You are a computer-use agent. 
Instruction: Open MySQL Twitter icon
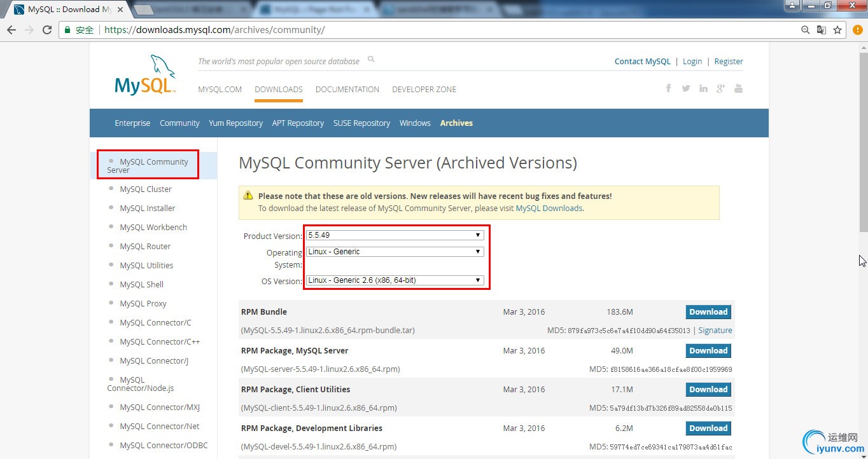[685, 88]
